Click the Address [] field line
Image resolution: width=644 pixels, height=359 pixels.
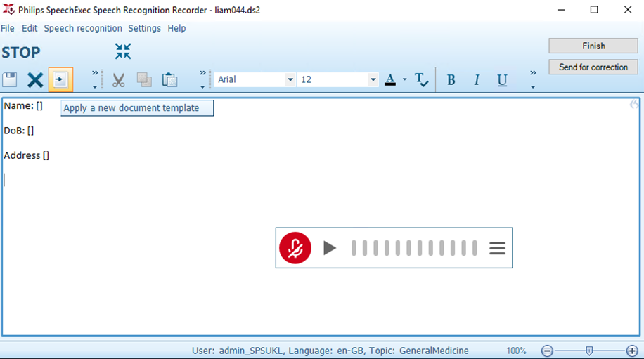click(x=26, y=155)
